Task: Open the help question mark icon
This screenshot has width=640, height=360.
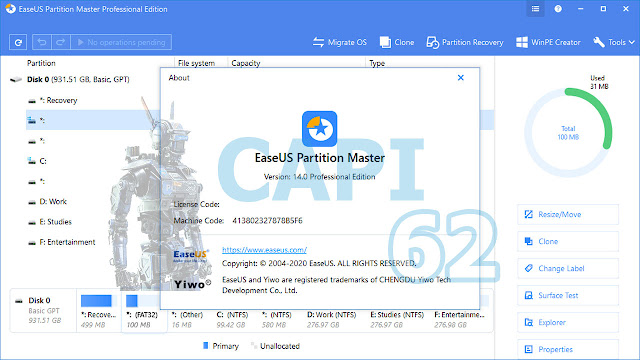Action: click(x=558, y=9)
